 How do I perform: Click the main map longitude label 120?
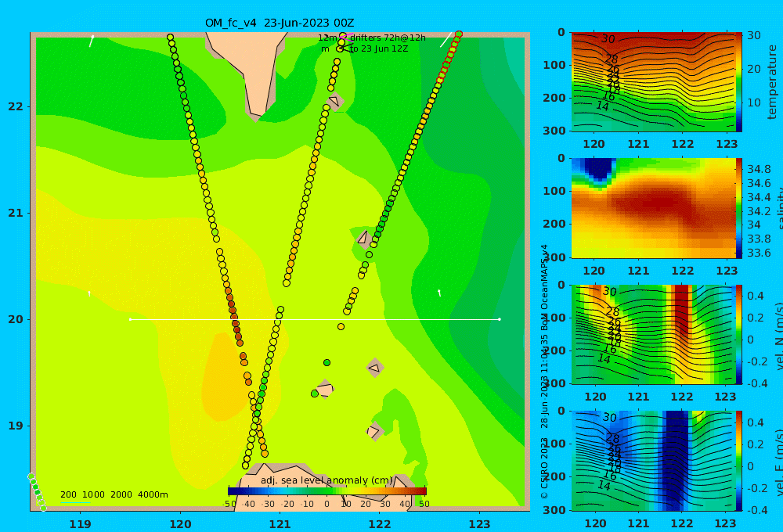180,524
